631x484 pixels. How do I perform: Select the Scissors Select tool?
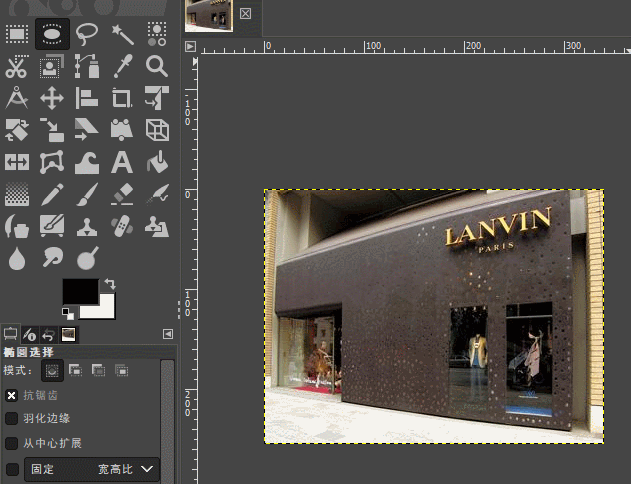click(17, 66)
